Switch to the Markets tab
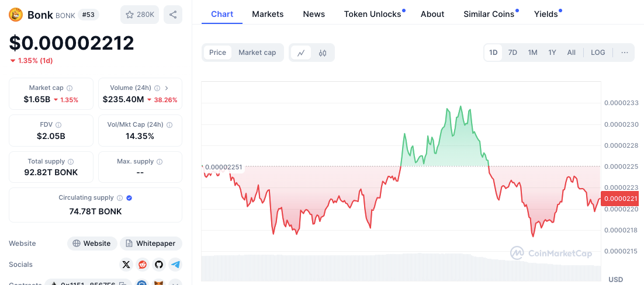The height and width of the screenshot is (285, 644). (x=268, y=14)
